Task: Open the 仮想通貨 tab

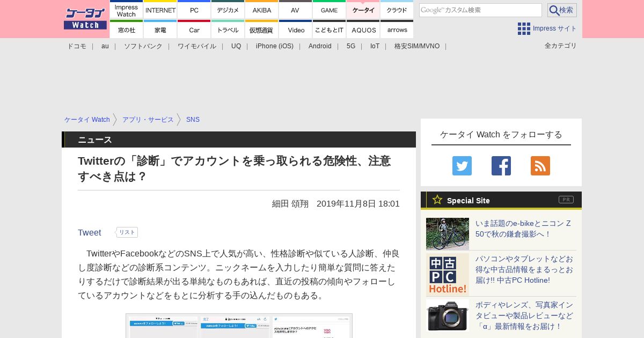Action: coord(262,30)
